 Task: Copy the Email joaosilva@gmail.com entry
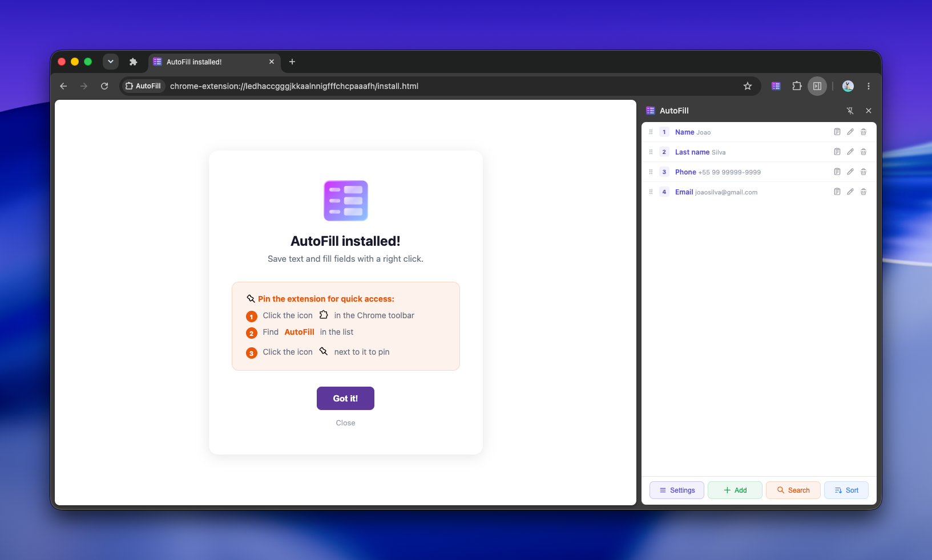tap(837, 192)
